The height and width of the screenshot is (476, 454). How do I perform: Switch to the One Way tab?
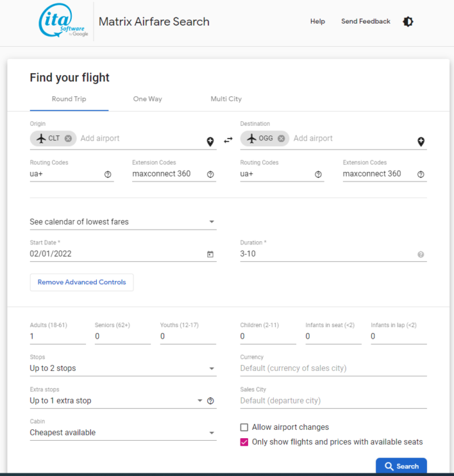pyautogui.click(x=148, y=99)
